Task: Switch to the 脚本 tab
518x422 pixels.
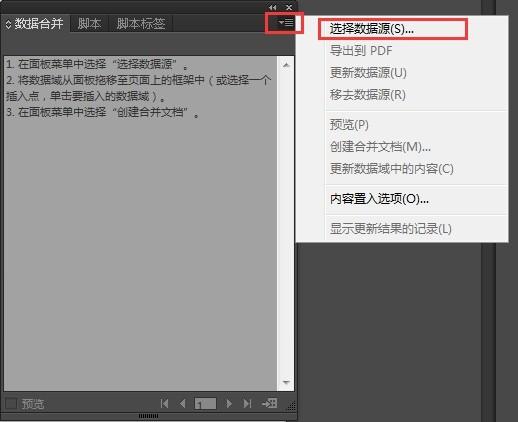Action: click(x=89, y=24)
